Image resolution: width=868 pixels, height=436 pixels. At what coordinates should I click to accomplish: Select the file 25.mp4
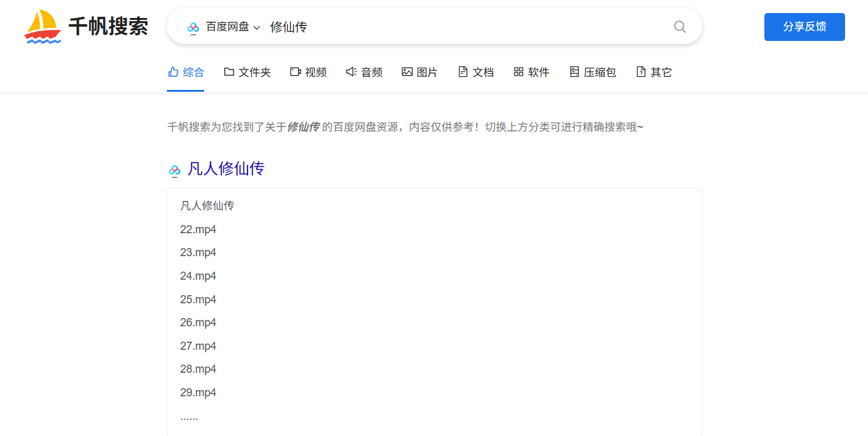pos(199,300)
